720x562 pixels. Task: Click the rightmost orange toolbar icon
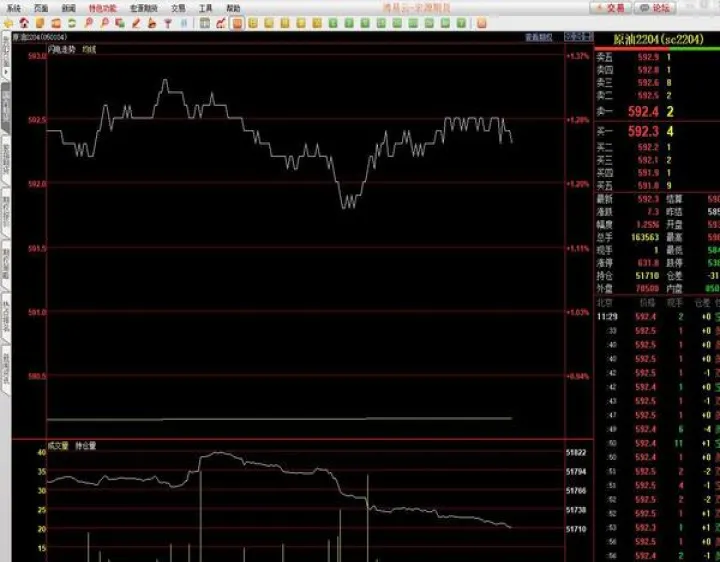481,22
